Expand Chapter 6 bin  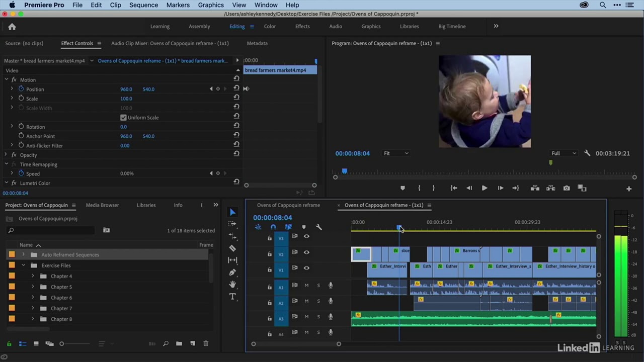(33, 298)
